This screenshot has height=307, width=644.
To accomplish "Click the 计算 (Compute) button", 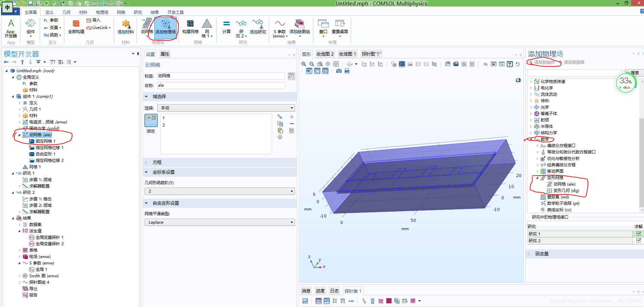I will click(227, 27).
